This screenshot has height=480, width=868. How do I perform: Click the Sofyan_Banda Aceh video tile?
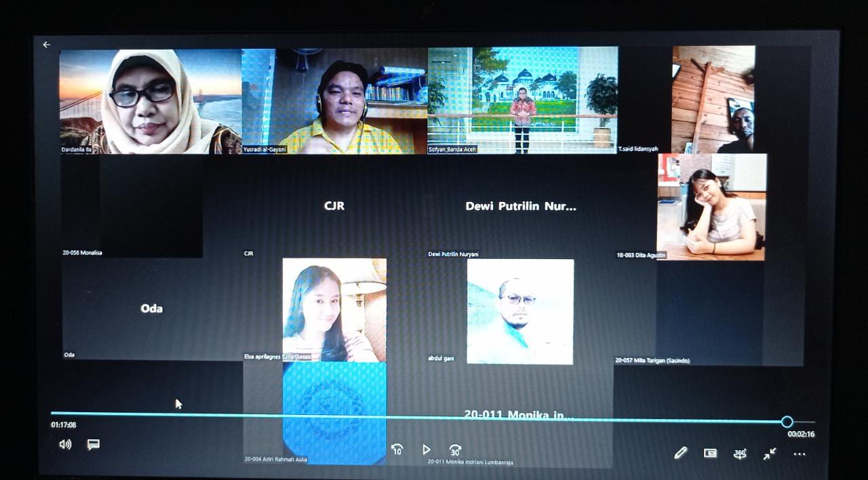click(522, 100)
